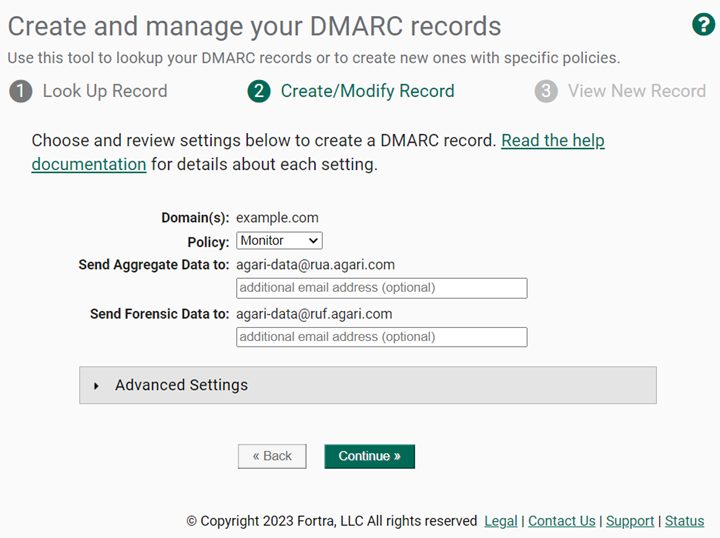
Task: Select View New Record step label
Action: (x=637, y=91)
